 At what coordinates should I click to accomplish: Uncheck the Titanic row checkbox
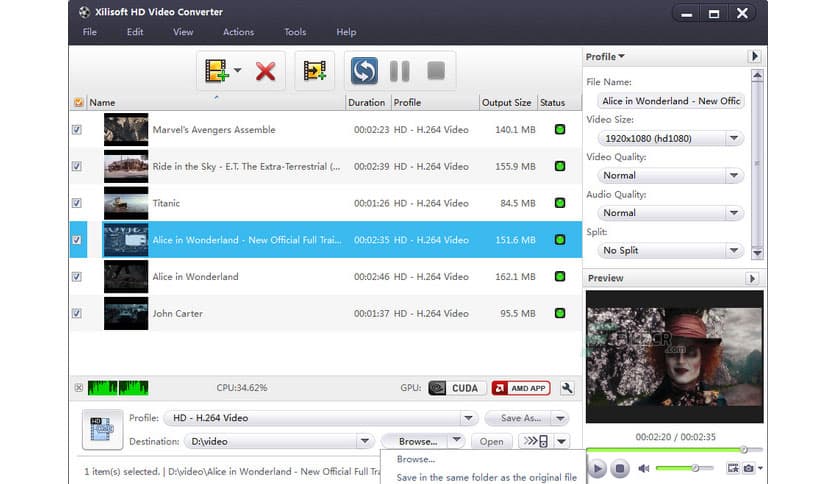(77, 203)
